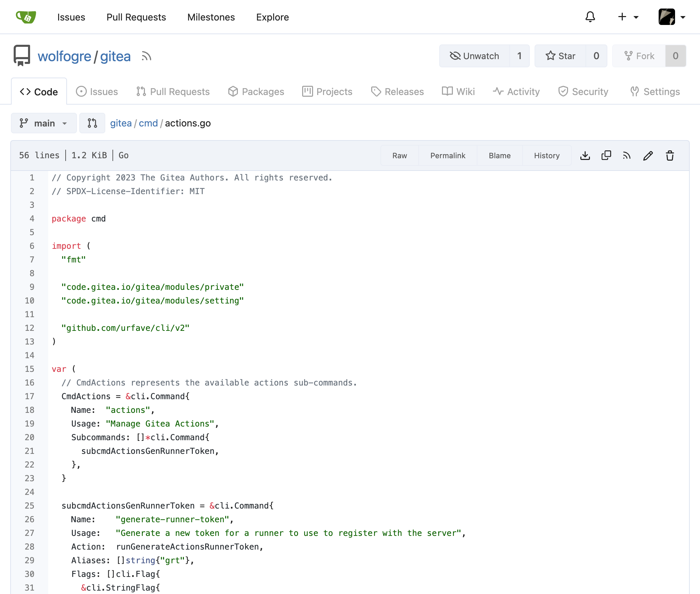Toggle the RSS feed for repository
The height and width of the screenshot is (594, 700).
pos(146,57)
